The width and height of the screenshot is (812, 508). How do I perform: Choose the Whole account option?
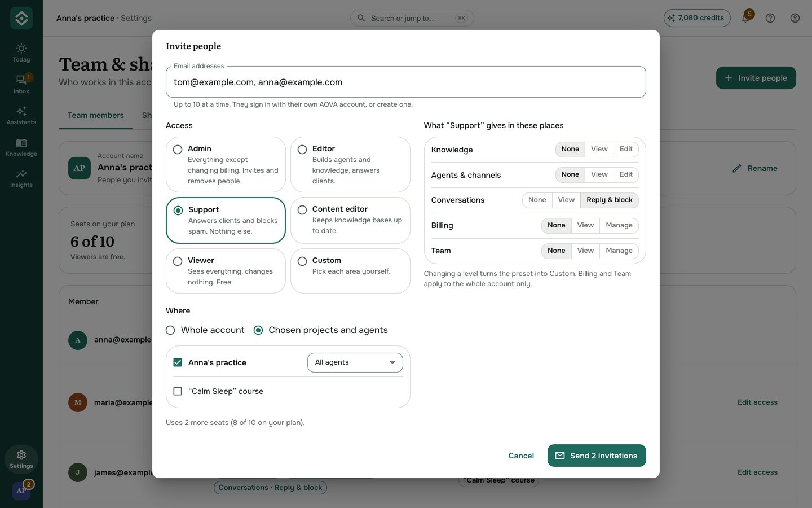tap(205, 330)
